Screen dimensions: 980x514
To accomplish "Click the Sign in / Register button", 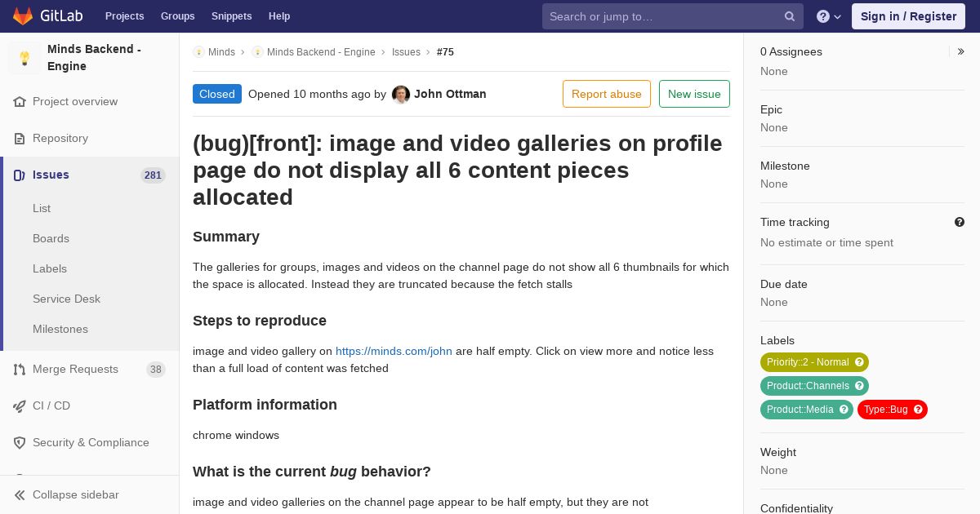I will coord(908,16).
